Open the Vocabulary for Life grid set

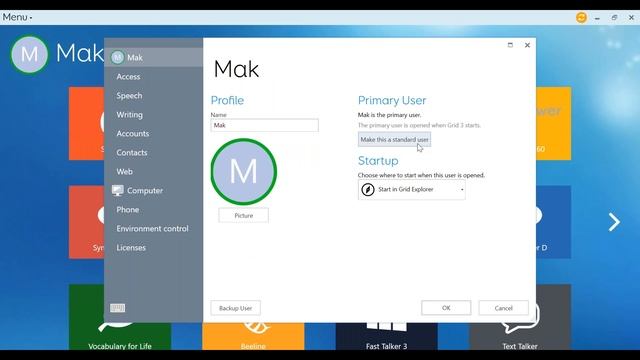point(120,336)
